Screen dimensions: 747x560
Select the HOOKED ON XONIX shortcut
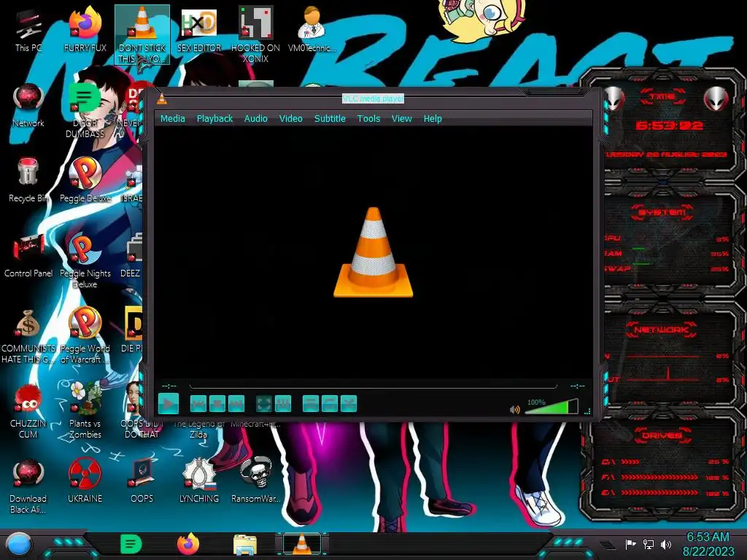[255, 34]
